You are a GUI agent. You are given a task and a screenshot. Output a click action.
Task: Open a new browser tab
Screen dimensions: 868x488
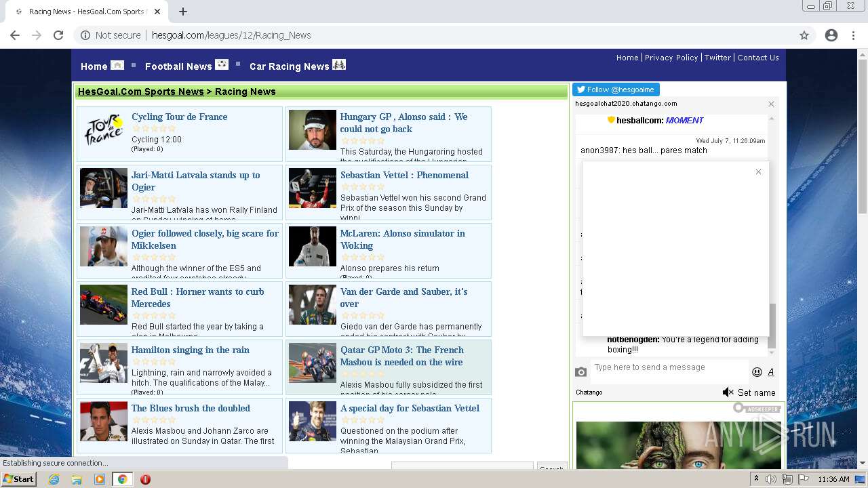(x=183, y=12)
